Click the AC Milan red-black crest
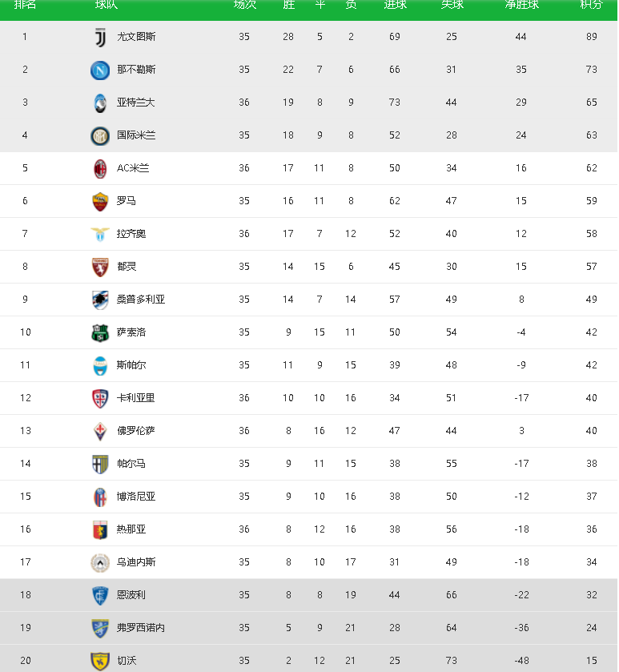Image resolution: width=619 pixels, height=672 pixels. (x=100, y=168)
